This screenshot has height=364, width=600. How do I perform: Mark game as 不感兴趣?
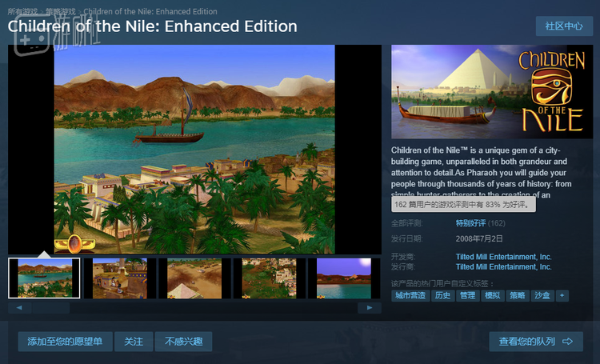tap(184, 342)
